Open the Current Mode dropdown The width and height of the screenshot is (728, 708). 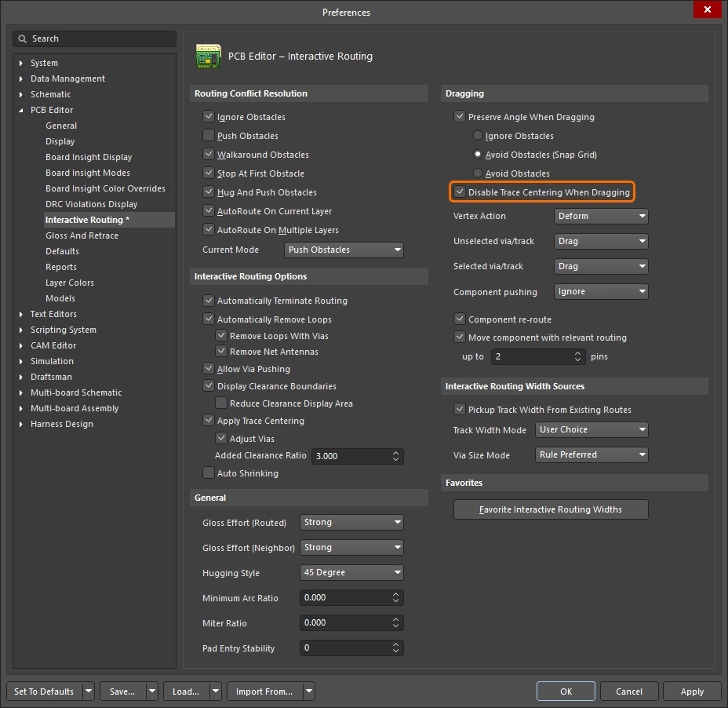[344, 249]
